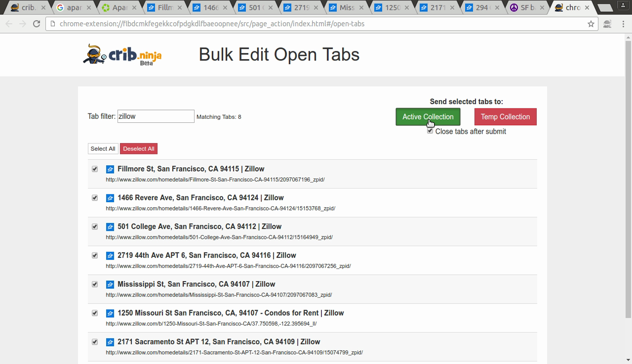This screenshot has height=364, width=632.
Task: Bookmark this page with the star icon
Action: [x=591, y=24]
